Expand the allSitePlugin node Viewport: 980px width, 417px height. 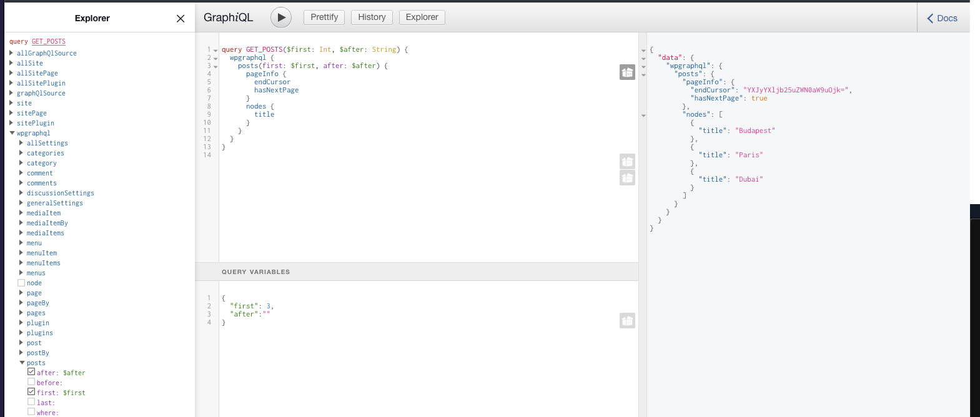tap(11, 83)
